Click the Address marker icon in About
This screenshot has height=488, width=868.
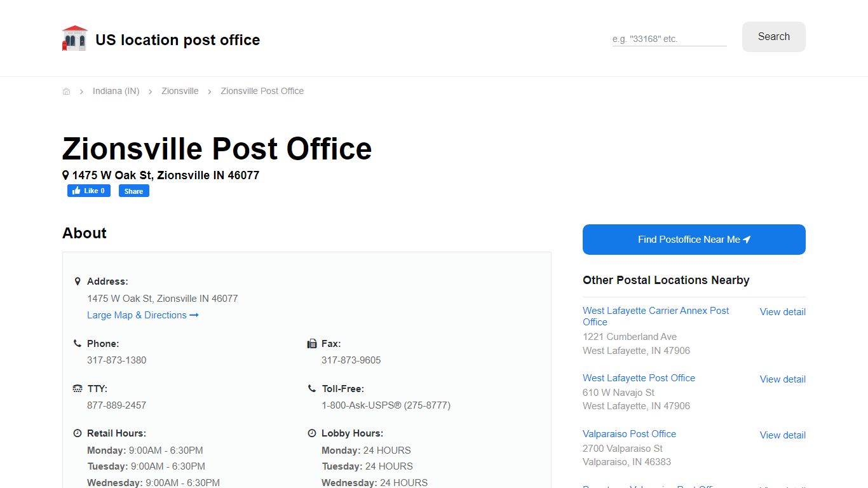click(x=78, y=281)
